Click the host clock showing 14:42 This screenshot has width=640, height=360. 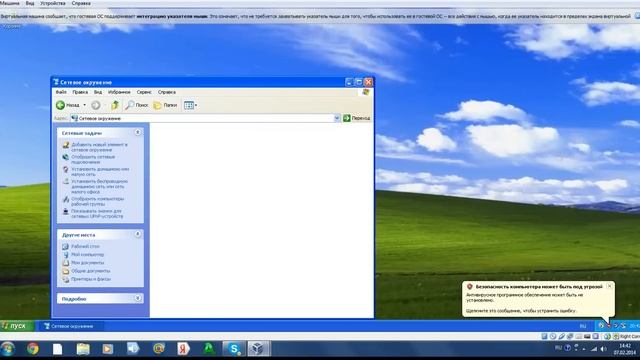click(624, 349)
